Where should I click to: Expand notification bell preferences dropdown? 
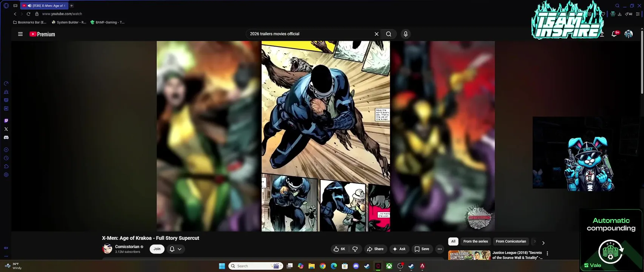tap(176, 249)
